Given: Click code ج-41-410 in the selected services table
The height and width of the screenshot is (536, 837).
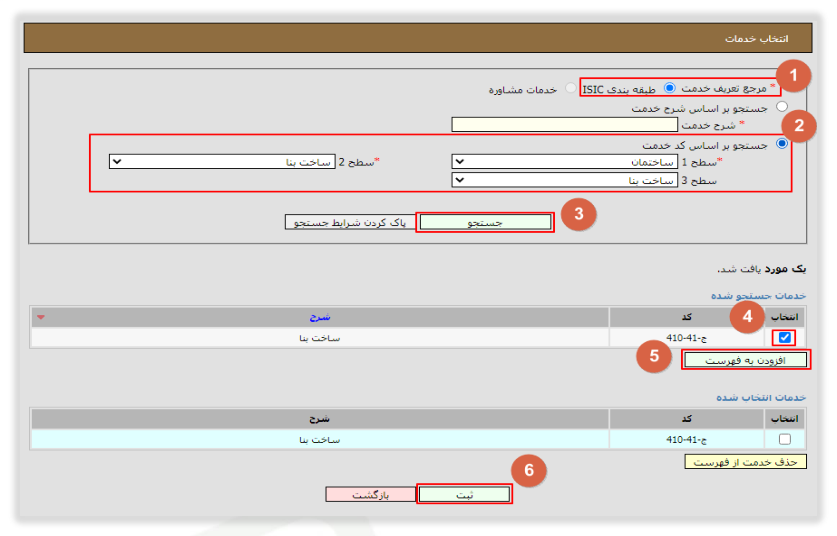Looking at the screenshot, I should click(x=686, y=439).
